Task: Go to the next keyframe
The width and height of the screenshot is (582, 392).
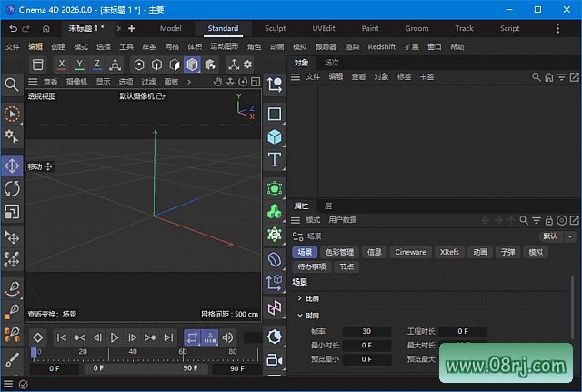Action: (150, 337)
